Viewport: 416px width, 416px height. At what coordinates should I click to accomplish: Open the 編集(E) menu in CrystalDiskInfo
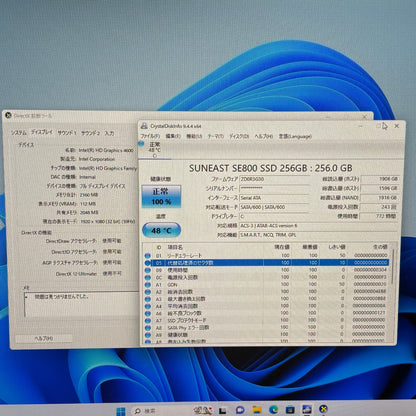coord(173,136)
